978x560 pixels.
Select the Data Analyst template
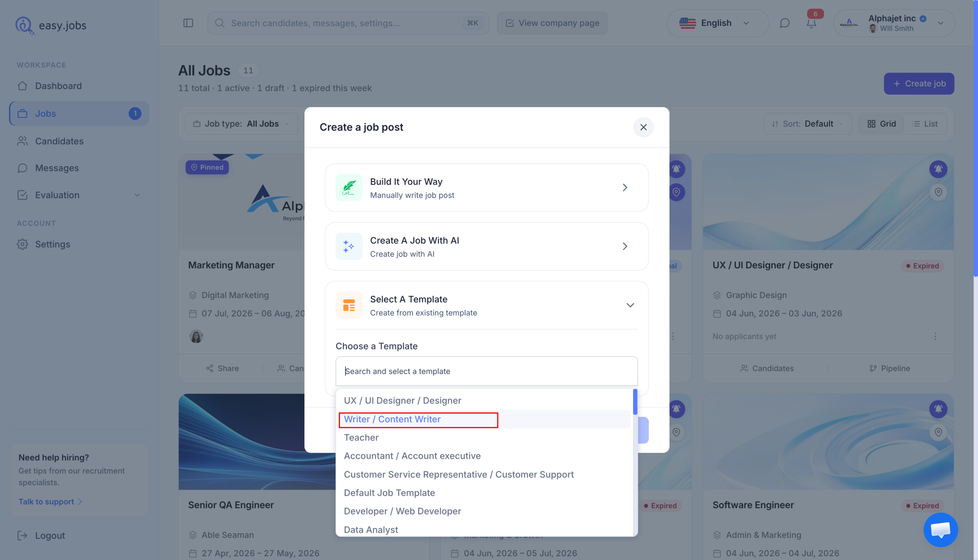484,529
